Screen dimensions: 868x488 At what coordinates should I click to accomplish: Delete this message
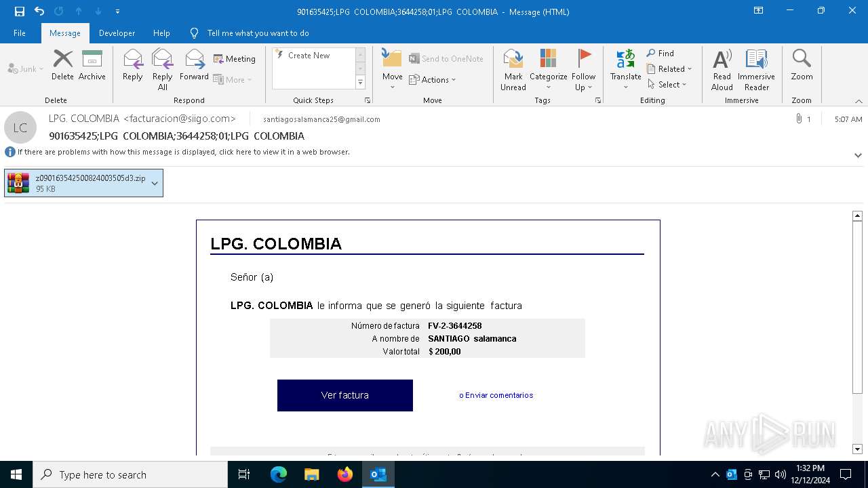click(62, 65)
